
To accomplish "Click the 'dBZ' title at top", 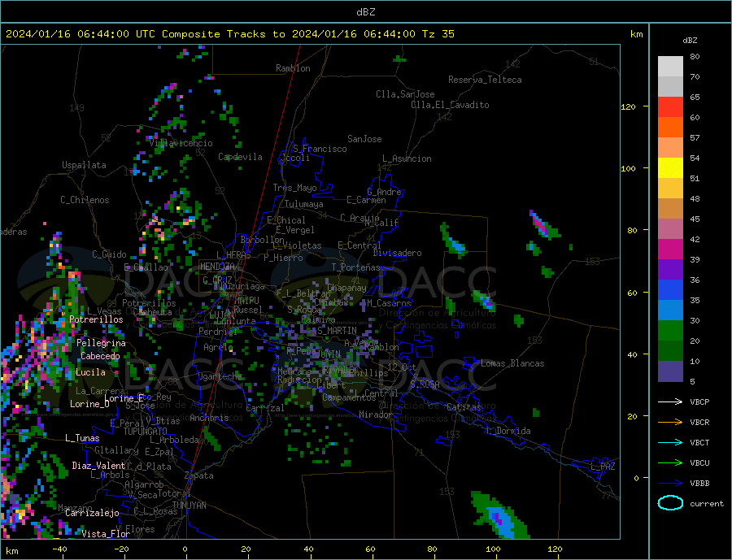I will 365,12.
